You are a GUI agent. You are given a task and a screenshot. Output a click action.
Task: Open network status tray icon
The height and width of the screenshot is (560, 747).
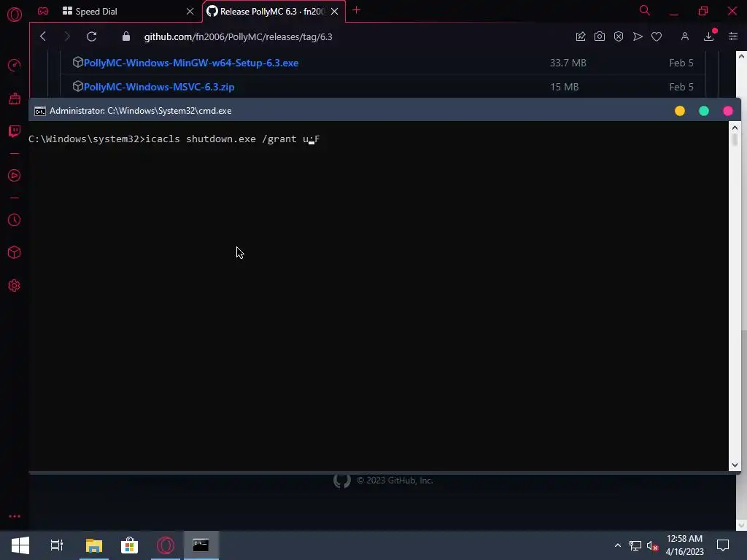pyautogui.click(x=635, y=545)
